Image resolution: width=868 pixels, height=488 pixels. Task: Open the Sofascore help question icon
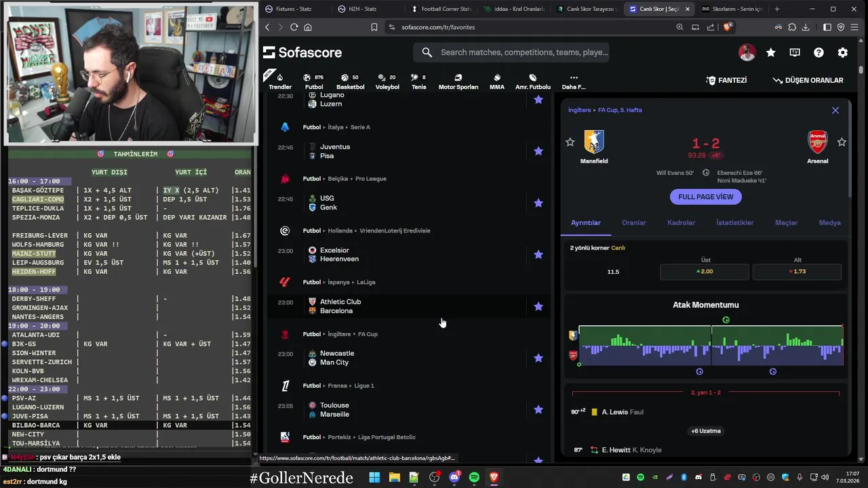(818, 52)
